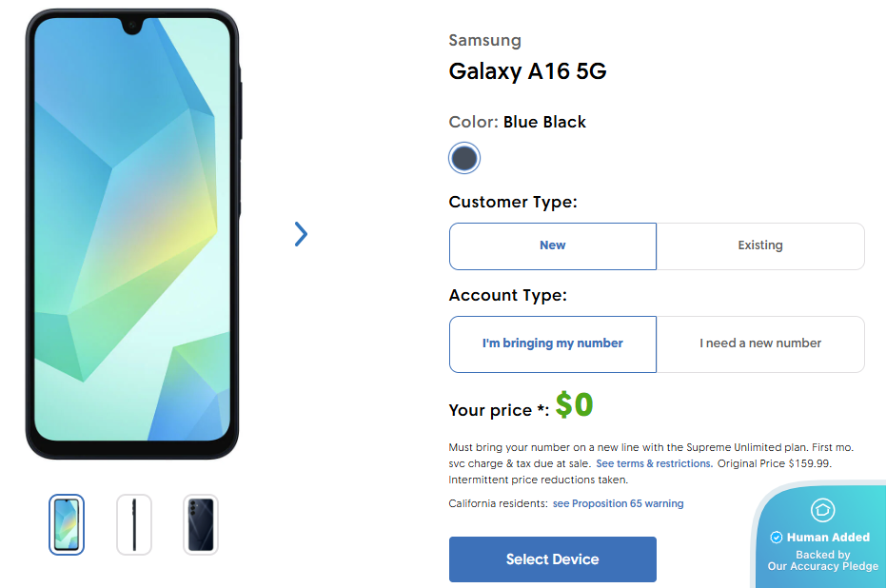Click the next image chevron arrow
This screenshot has height=588, width=886.
[301, 234]
